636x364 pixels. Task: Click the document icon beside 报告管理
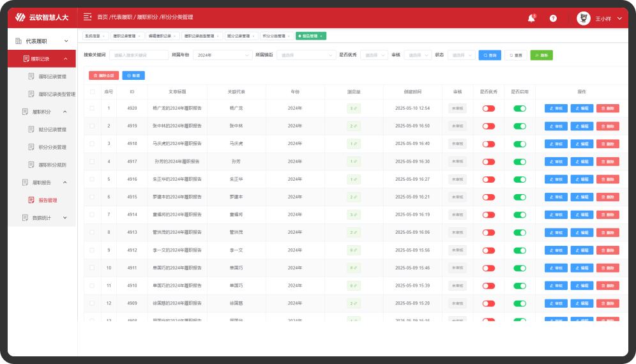31,201
